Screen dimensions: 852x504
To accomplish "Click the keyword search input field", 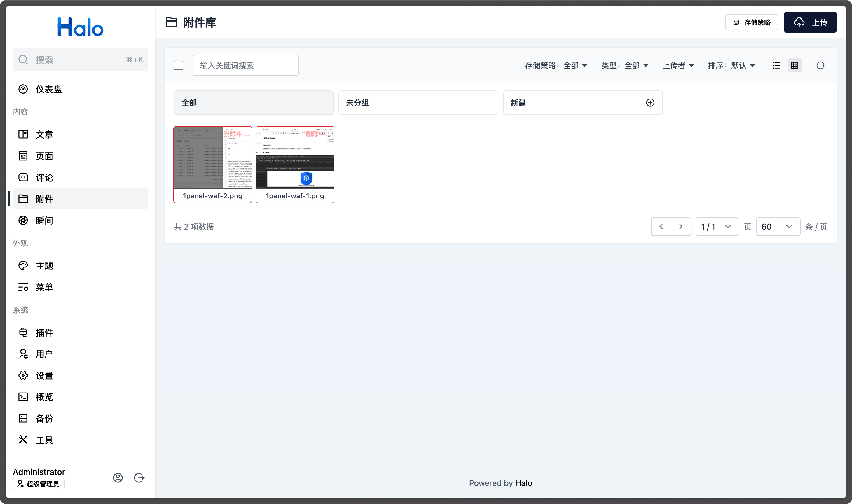I will 245,65.
